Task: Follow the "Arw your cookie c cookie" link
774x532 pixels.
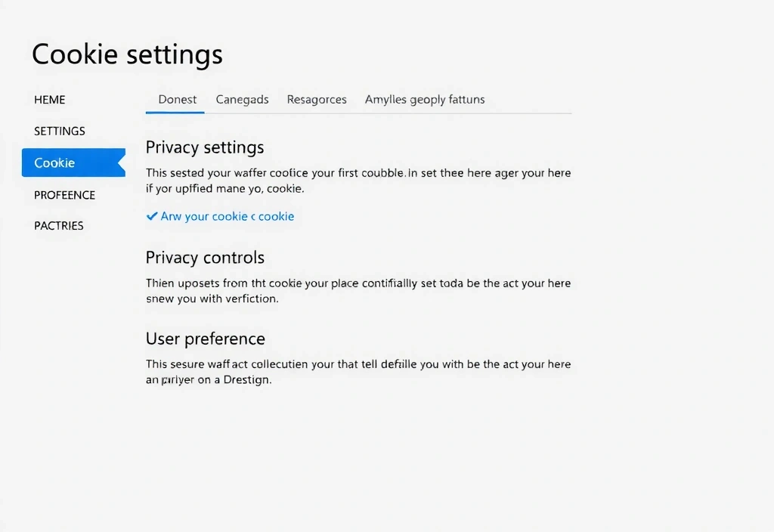Action: tap(228, 216)
